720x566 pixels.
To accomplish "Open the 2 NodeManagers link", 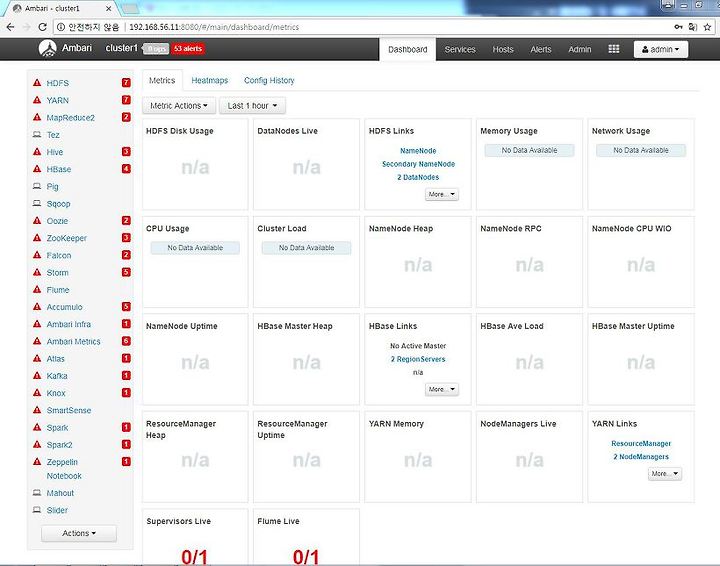I will [641, 457].
